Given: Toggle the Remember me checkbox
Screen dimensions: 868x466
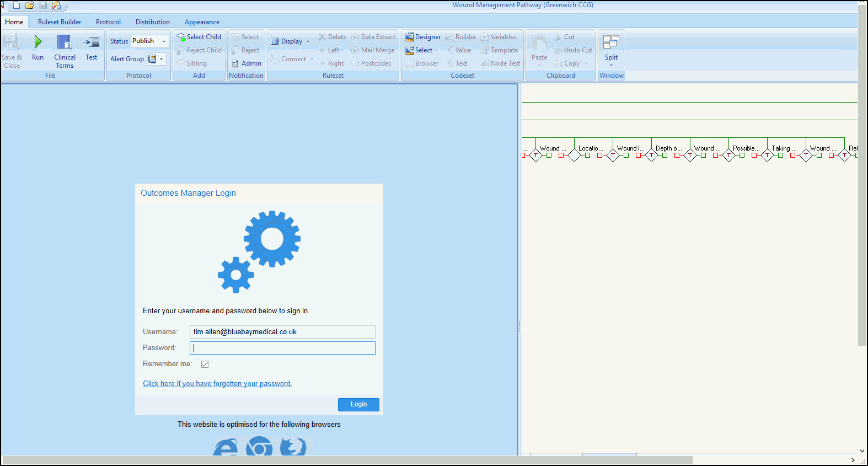Looking at the screenshot, I should pyautogui.click(x=205, y=364).
